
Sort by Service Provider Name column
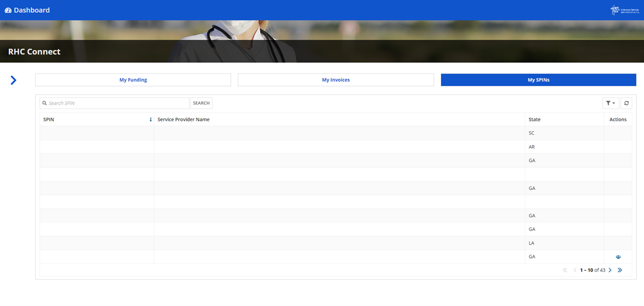[x=184, y=120]
